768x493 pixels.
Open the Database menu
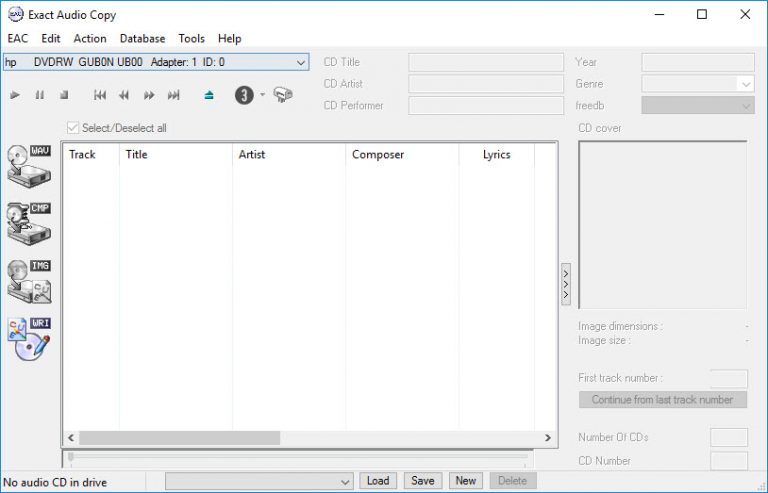tap(142, 38)
